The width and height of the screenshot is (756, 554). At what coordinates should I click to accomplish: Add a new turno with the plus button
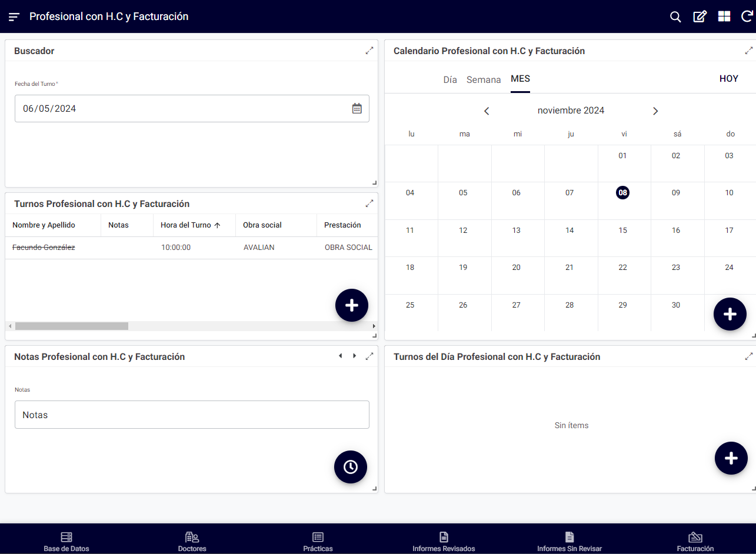click(x=352, y=305)
